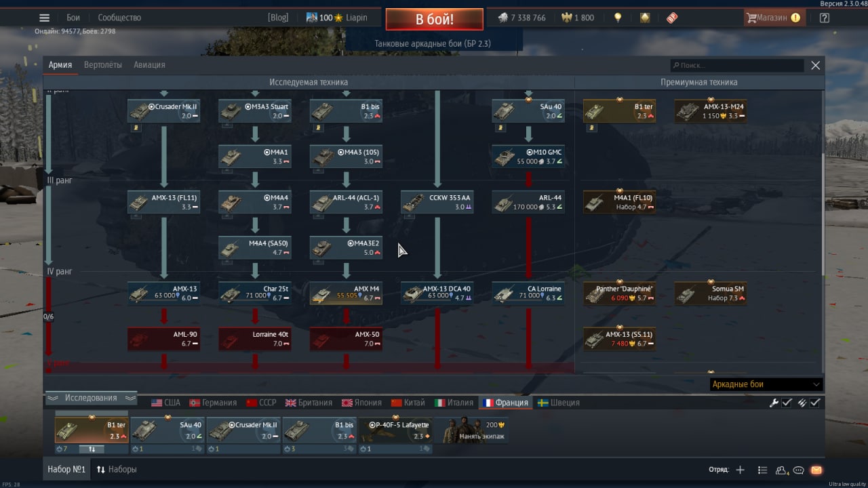Open the Аркадные бои mode dropdown
Screen dimensions: 868x488
pyautogui.click(x=766, y=384)
